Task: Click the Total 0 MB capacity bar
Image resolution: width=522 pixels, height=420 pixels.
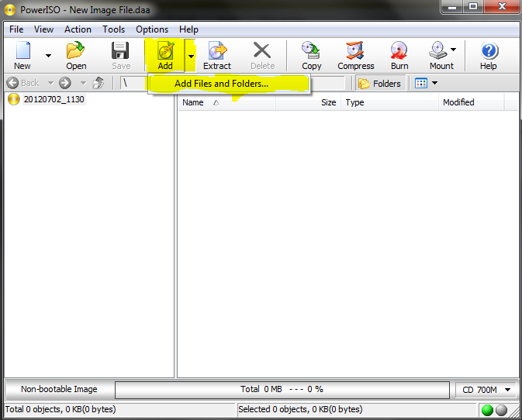Action: click(282, 390)
